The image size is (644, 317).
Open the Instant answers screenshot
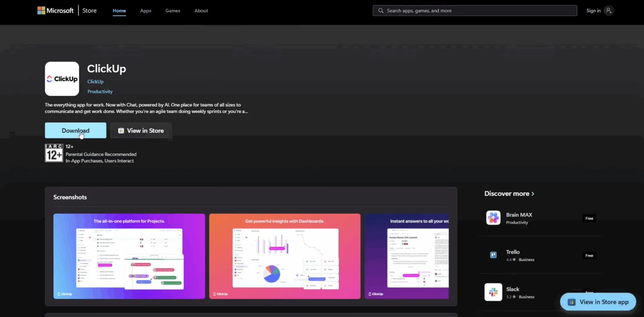pos(407,256)
